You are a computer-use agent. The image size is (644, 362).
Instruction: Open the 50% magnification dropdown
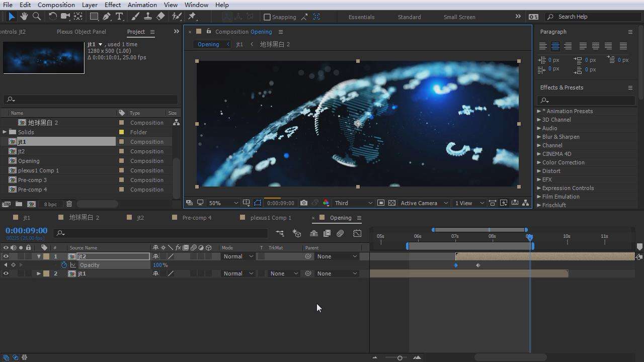pos(223,203)
